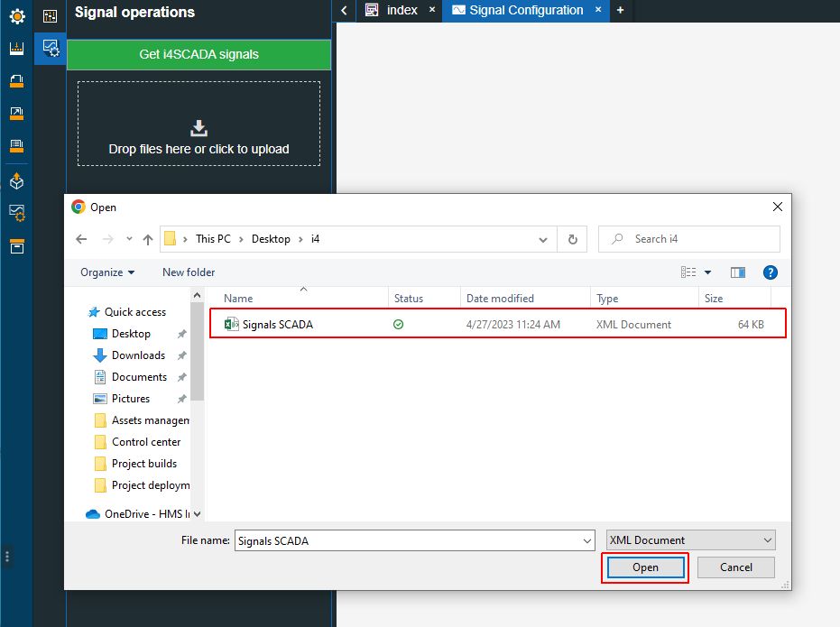Open the Organize menu
This screenshot has width=840, height=627.
107,272
